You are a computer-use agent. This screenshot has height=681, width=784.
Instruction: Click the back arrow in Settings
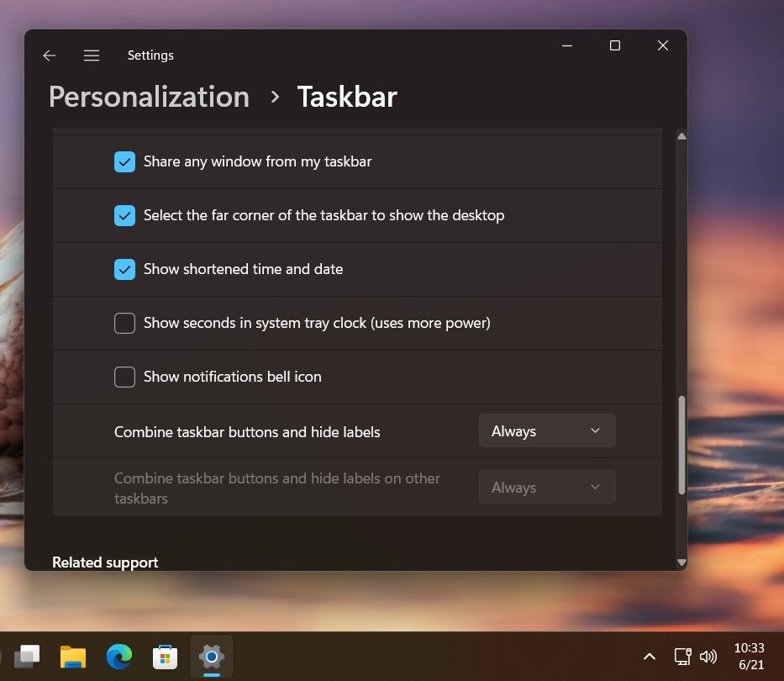[49, 55]
